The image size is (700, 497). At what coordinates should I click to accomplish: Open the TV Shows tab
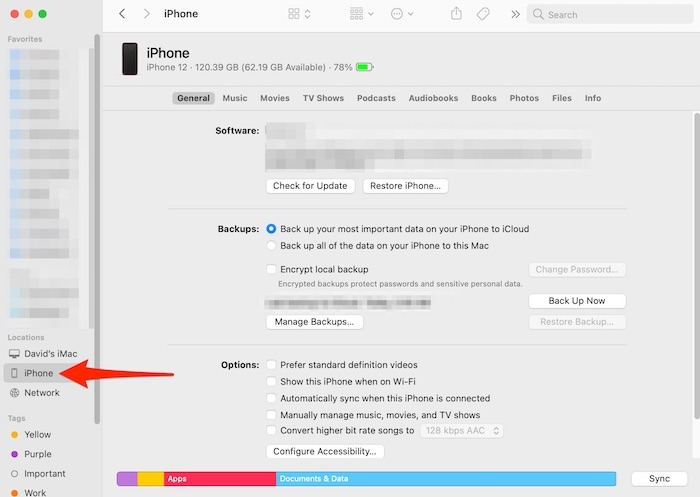[323, 98]
